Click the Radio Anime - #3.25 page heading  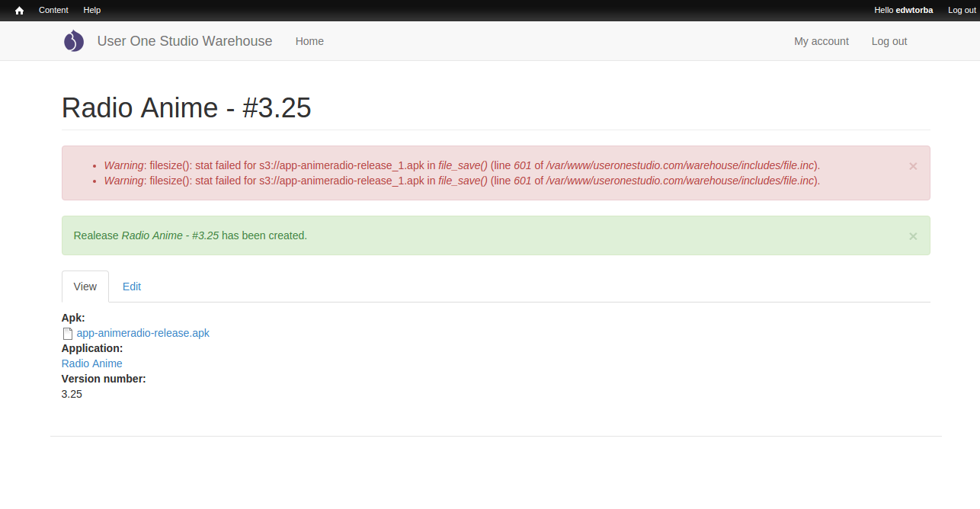186,107
